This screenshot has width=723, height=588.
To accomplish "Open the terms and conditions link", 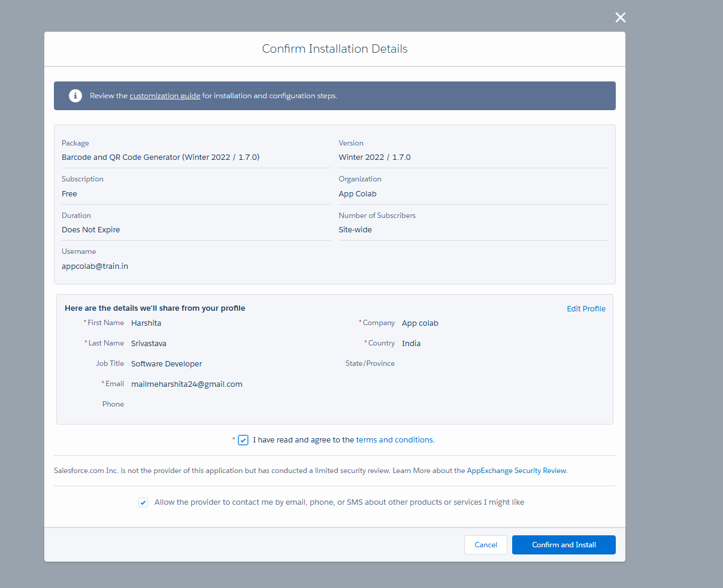I will point(394,440).
